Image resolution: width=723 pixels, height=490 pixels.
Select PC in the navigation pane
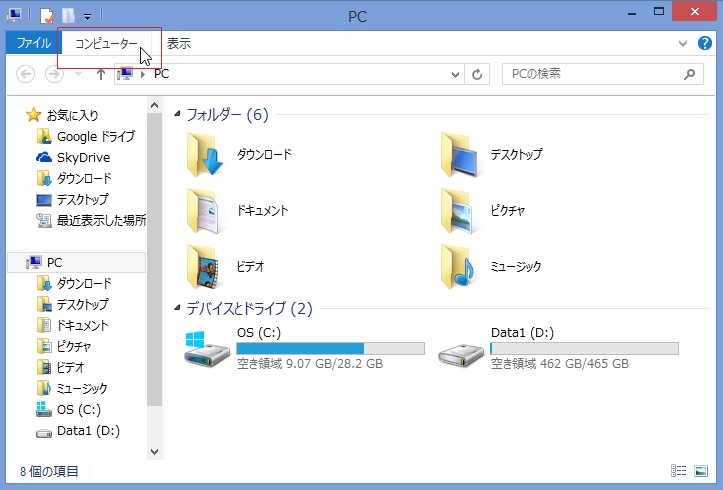coord(77,263)
